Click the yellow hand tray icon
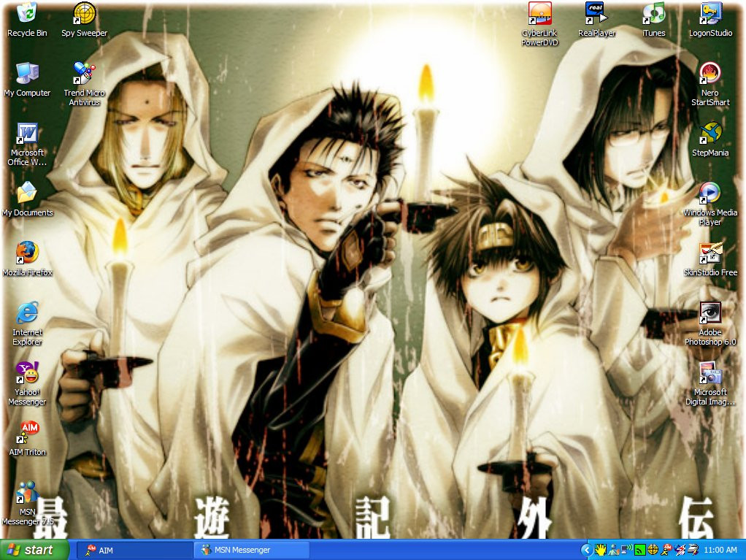Viewport: 746px width, 560px height. tap(601, 550)
